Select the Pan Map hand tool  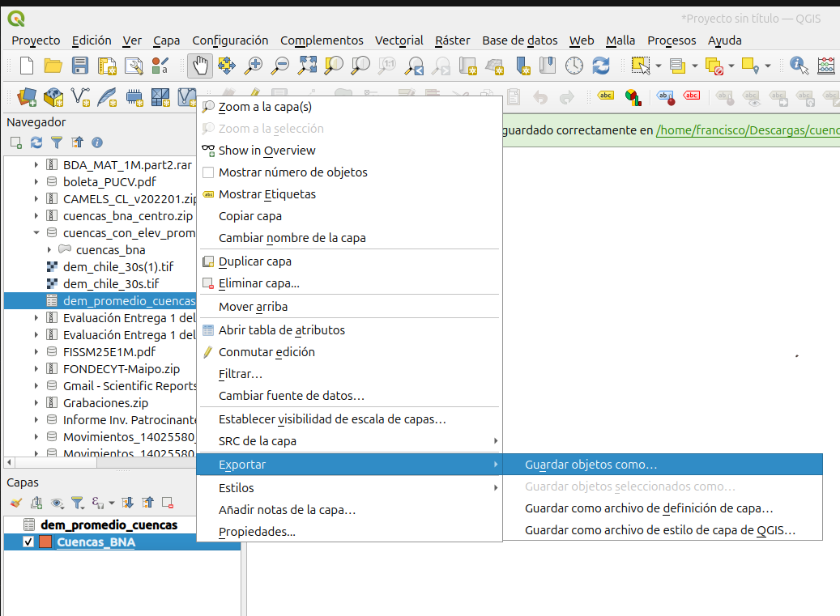coord(200,66)
